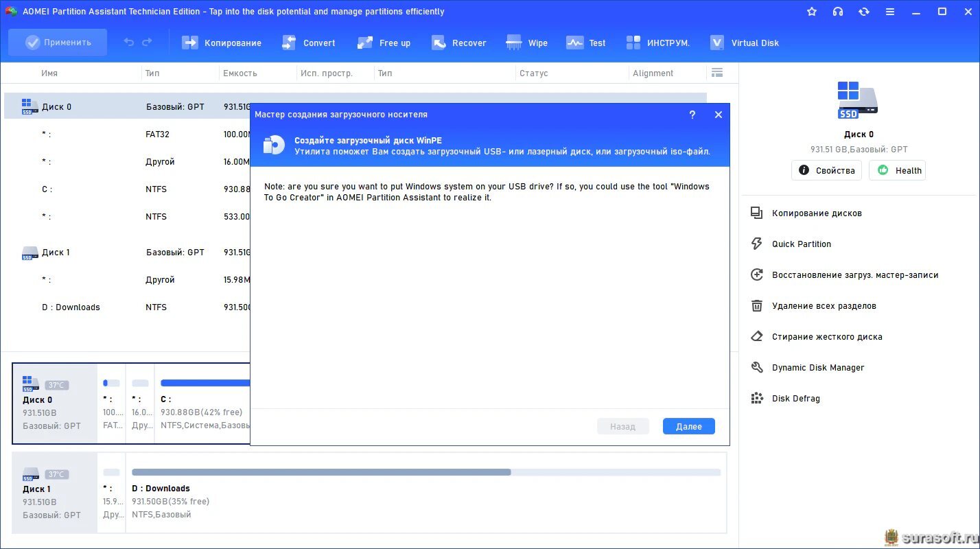
Task: Select Восстановление загруз. мастер-записи
Action: click(844, 274)
